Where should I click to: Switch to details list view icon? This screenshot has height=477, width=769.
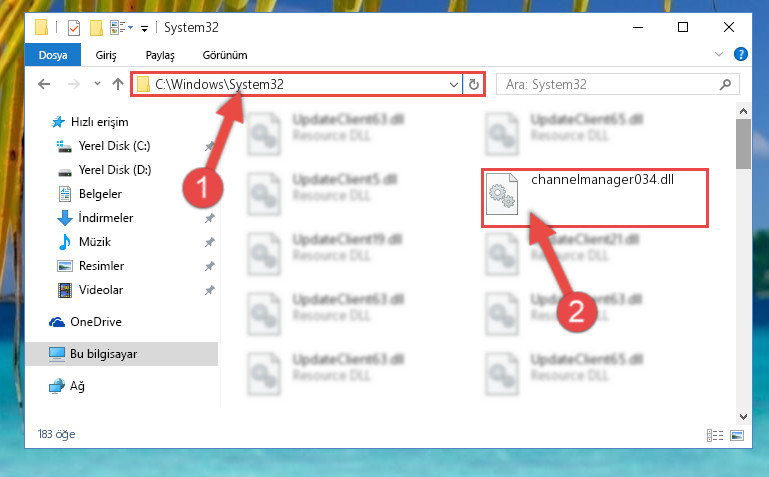point(715,435)
